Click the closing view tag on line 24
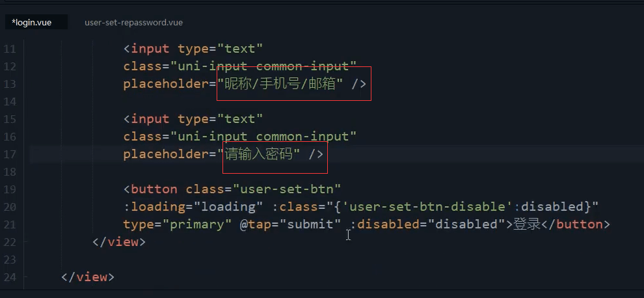The image size is (644, 298). [88, 277]
